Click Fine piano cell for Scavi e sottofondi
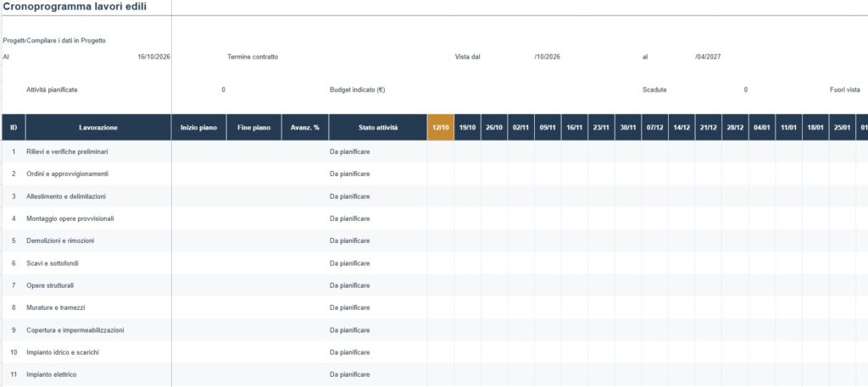 pyautogui.click(x=254, y=263)
